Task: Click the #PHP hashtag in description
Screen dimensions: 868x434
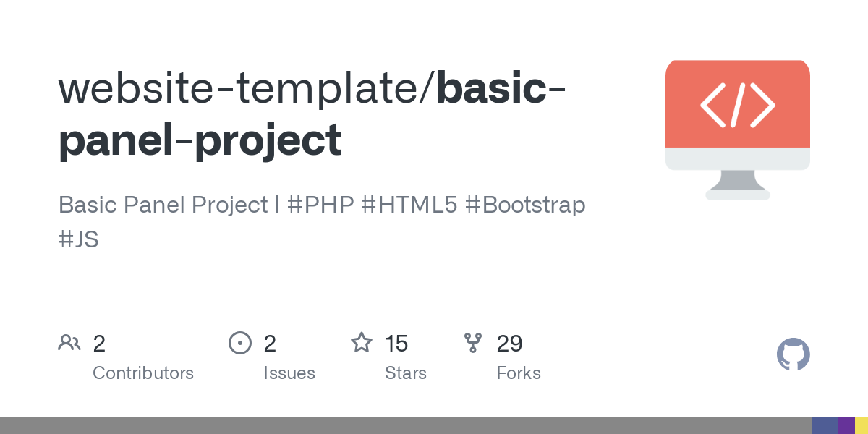Action: (320, 205)
